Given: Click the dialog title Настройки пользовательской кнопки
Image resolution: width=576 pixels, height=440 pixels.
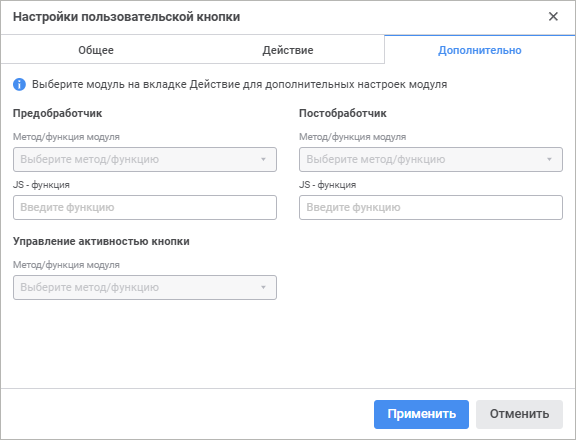Looking at the screenshot, I should (126, 17).
